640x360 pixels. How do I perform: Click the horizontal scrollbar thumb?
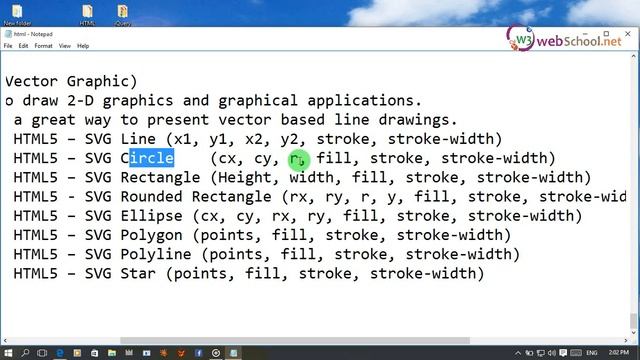(295, 340)
